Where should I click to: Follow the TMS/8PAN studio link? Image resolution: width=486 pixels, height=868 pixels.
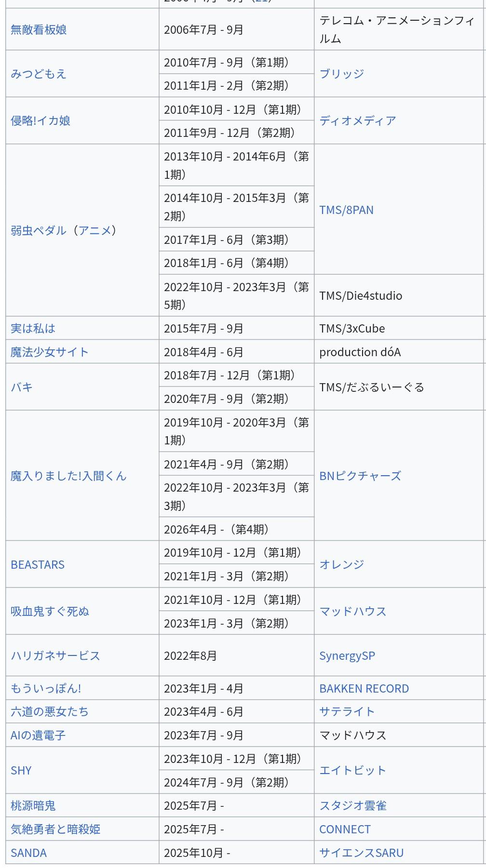346,210
